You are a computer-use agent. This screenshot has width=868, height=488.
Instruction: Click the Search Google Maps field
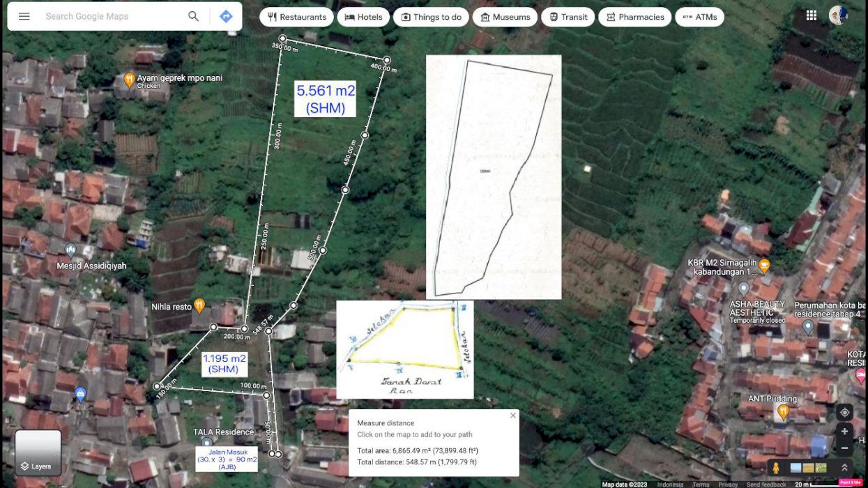(x=112, y=17)
